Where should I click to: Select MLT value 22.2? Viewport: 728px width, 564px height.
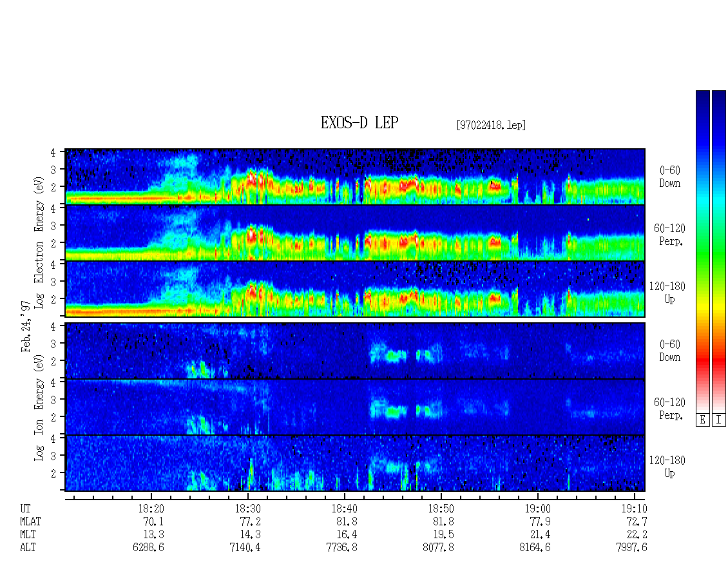click(x=637, y=535)
